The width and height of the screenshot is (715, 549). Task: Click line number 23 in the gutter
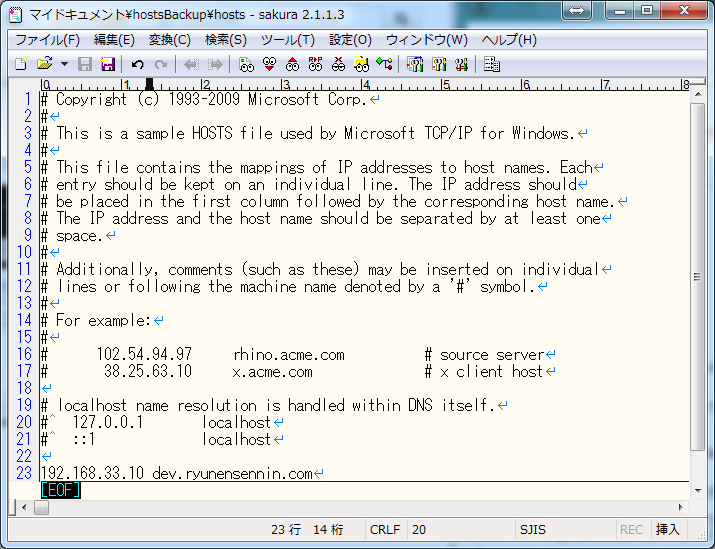pyautogui.click(x=24, y=473)
